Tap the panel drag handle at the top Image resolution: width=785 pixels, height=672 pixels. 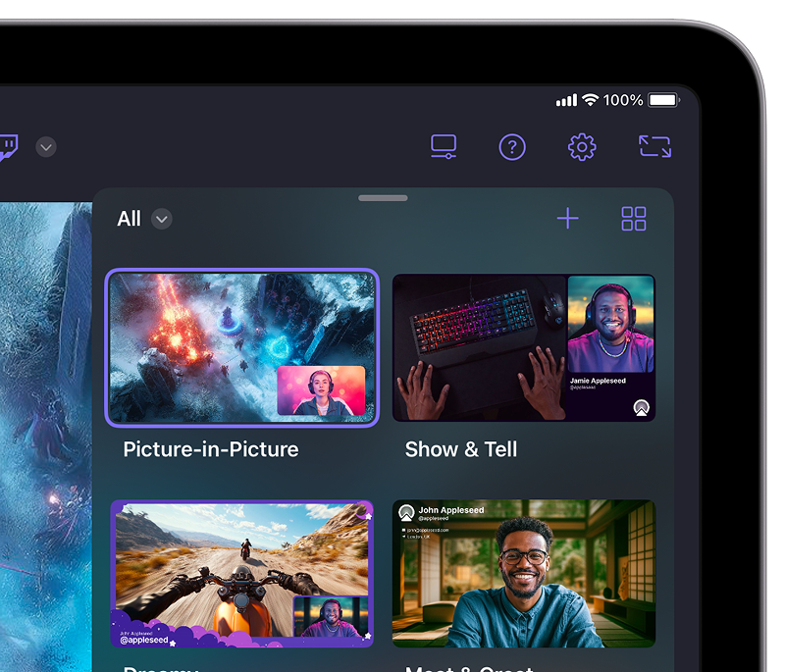tap(383, 198)
